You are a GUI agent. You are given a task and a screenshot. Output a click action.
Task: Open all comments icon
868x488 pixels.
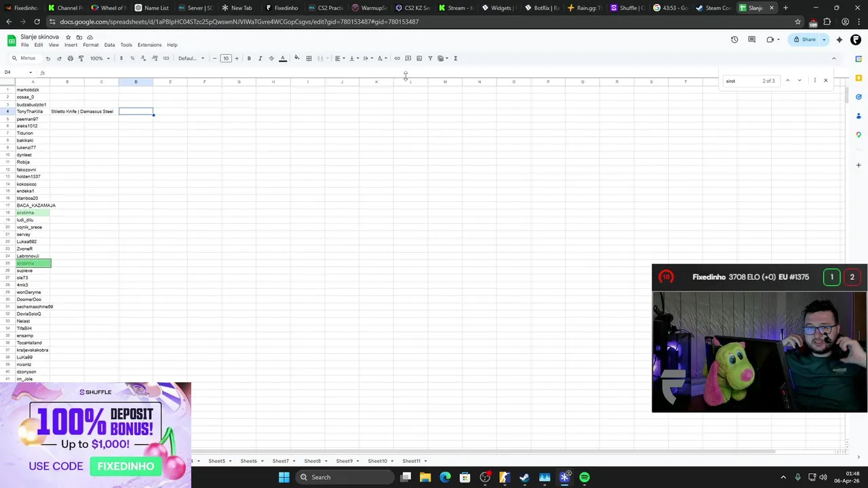[x=751, y=39]
